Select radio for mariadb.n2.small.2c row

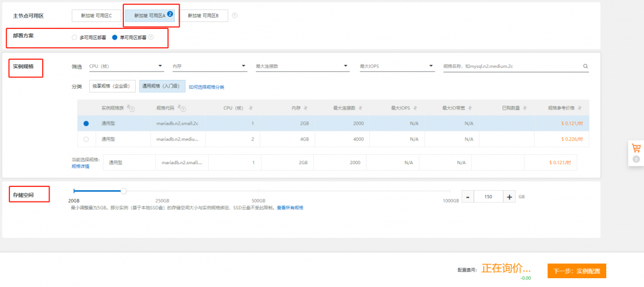86,123
